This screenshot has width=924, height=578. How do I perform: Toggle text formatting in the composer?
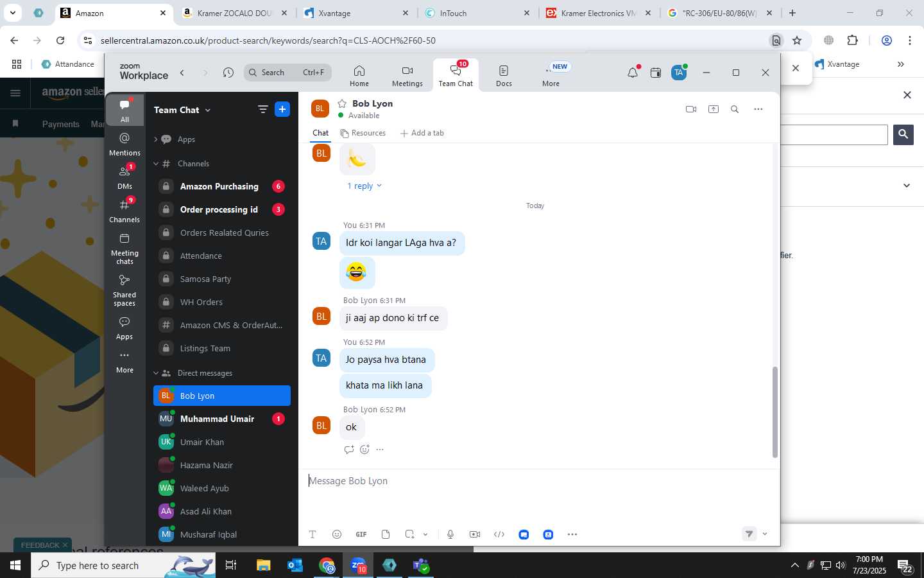[x=312, y=534]
